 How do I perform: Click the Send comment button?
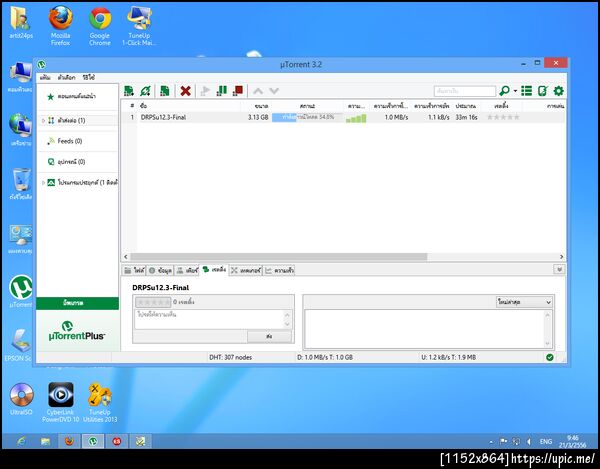[269, 337]
